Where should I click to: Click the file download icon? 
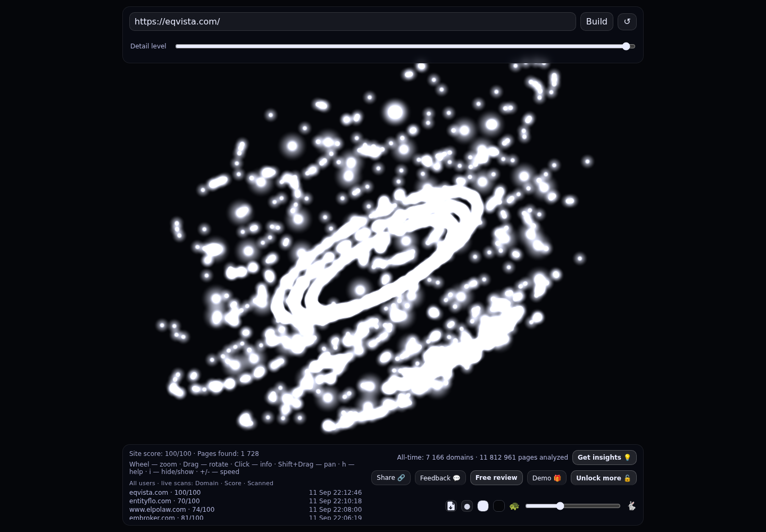click(451, 506)
